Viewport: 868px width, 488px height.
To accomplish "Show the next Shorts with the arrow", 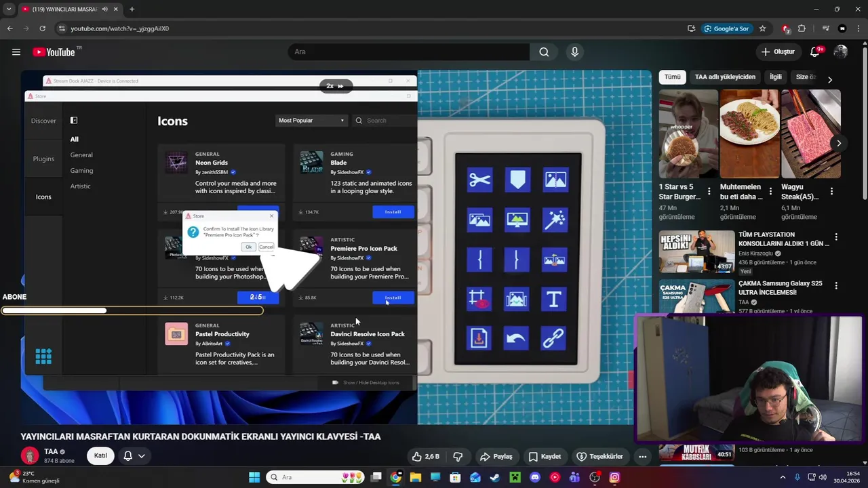I will [x=839, y=143].
